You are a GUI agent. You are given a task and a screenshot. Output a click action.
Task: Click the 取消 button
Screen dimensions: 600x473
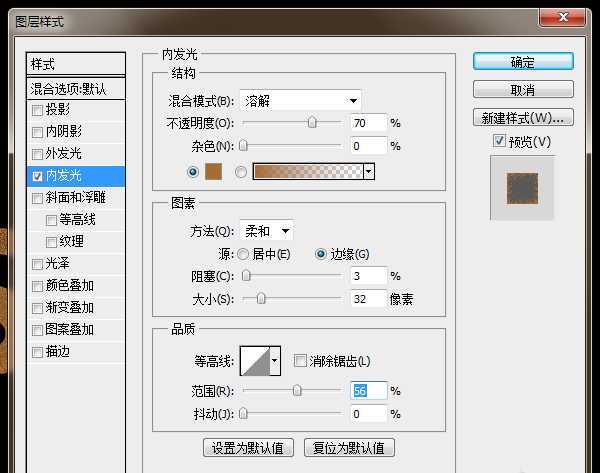pyautogui.click(x=523, y=90)
